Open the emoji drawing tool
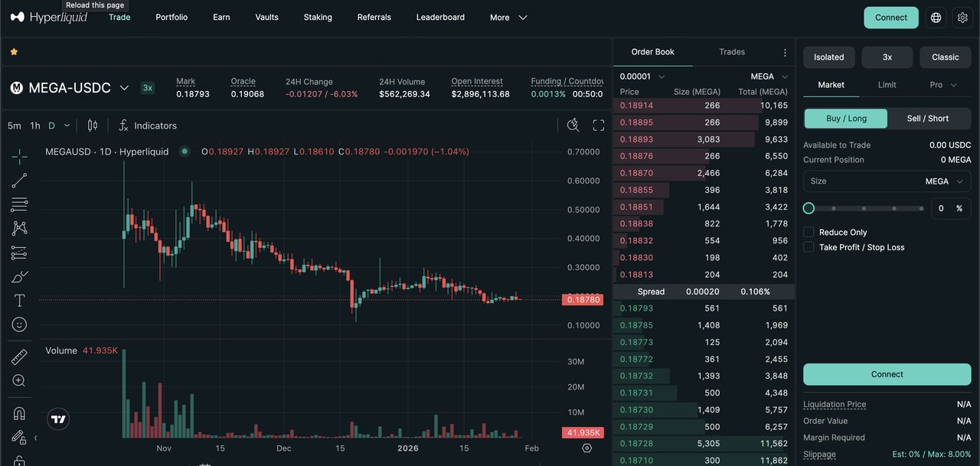This screenshot has width=980, height=466. tap(19, 324)
